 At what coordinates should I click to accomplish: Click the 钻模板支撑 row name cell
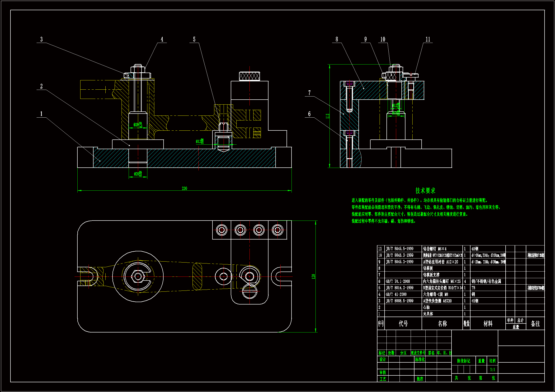(431, 275)
